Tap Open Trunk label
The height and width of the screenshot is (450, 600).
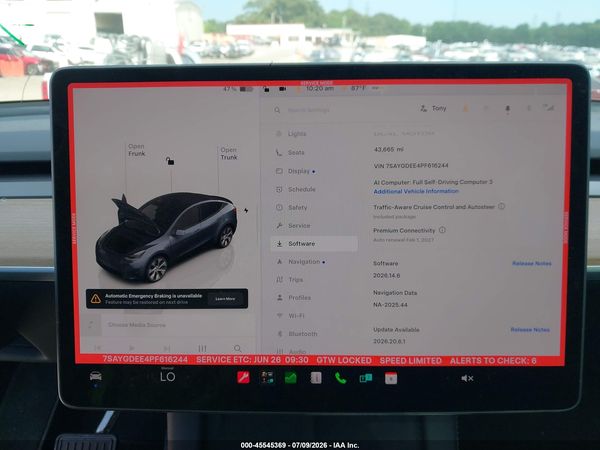[229, 153]
